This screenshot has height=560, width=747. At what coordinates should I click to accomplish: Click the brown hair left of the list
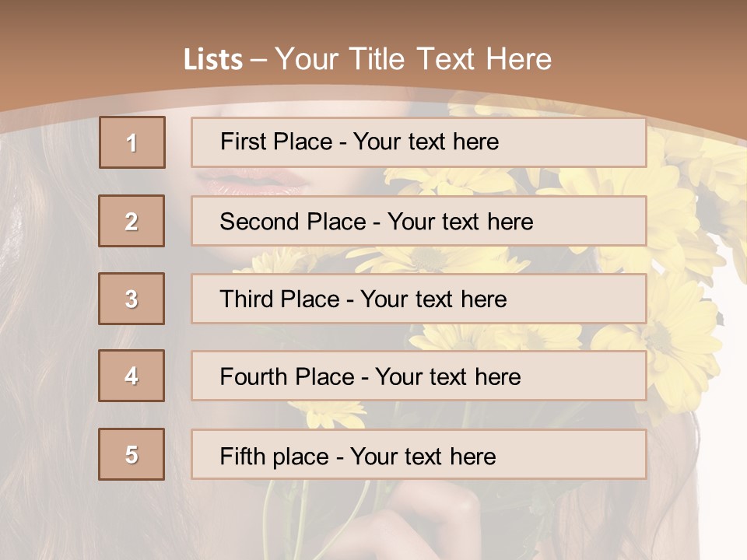click(x=47, y=311)
